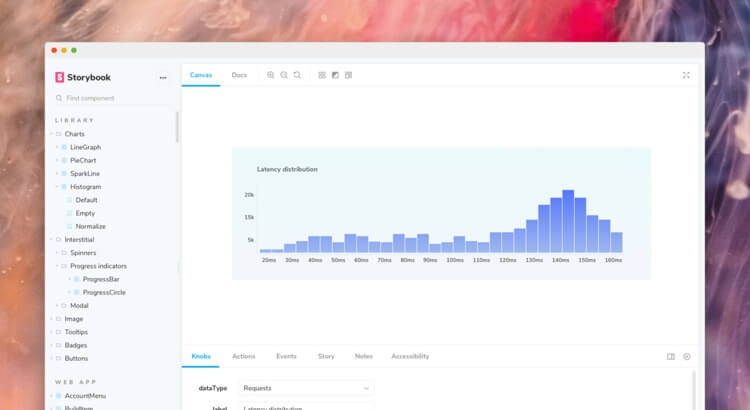Screen dimensions: 750x410
Task: Open the Events panel tab
Action: click(x=287, y=356)
